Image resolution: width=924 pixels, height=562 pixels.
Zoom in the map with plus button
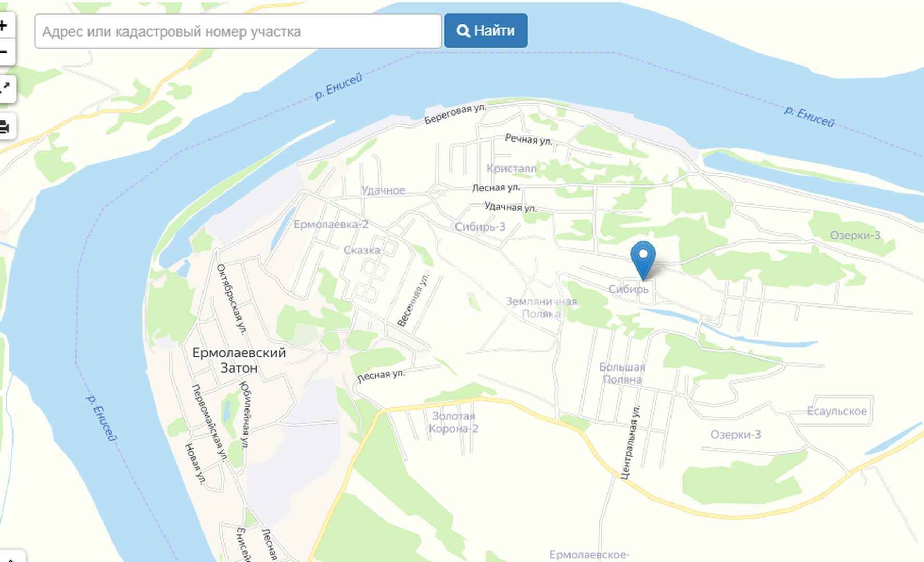[x=4, y=25]
